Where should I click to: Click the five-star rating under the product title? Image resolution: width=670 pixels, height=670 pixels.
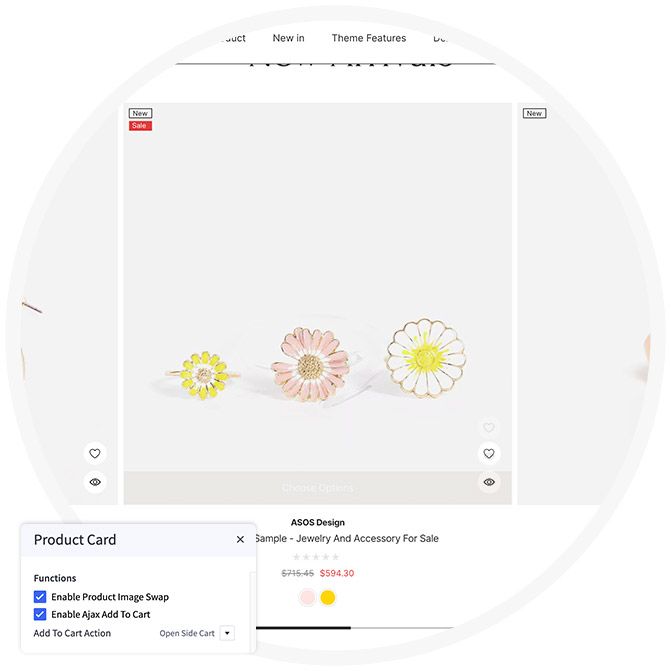pyautogui.click(x=316, y=557)
